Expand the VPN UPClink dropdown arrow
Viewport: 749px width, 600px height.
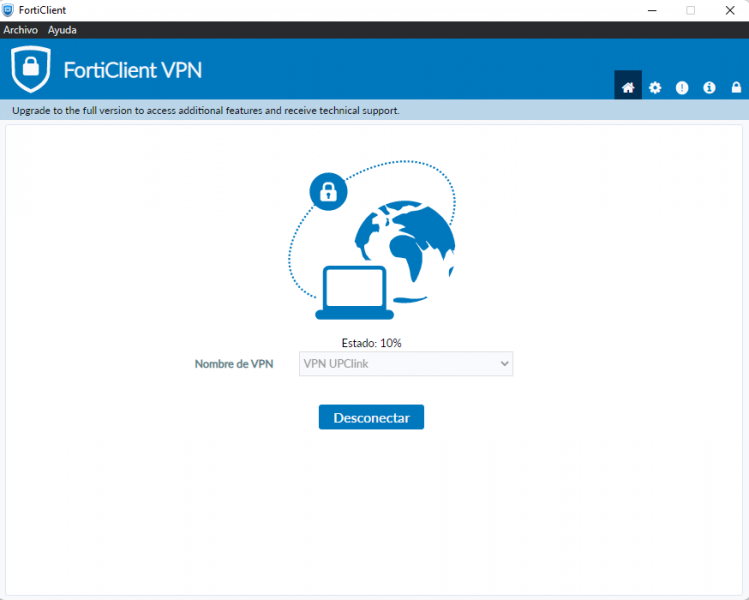coord(504,364)
